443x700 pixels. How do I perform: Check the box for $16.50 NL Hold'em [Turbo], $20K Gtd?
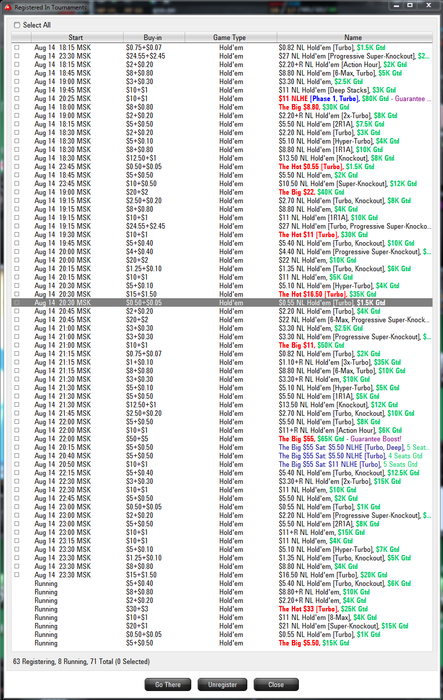click(17, 575)
